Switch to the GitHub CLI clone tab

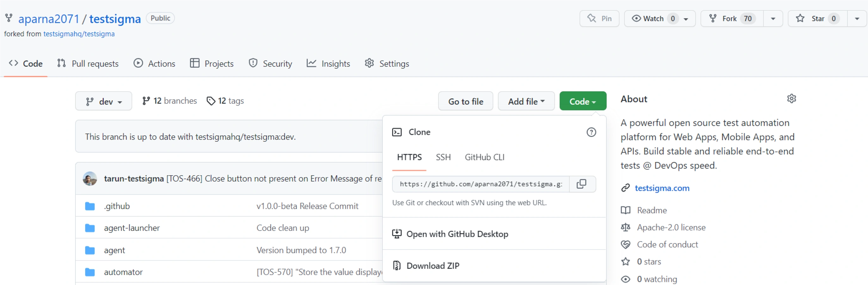[485, 157]
